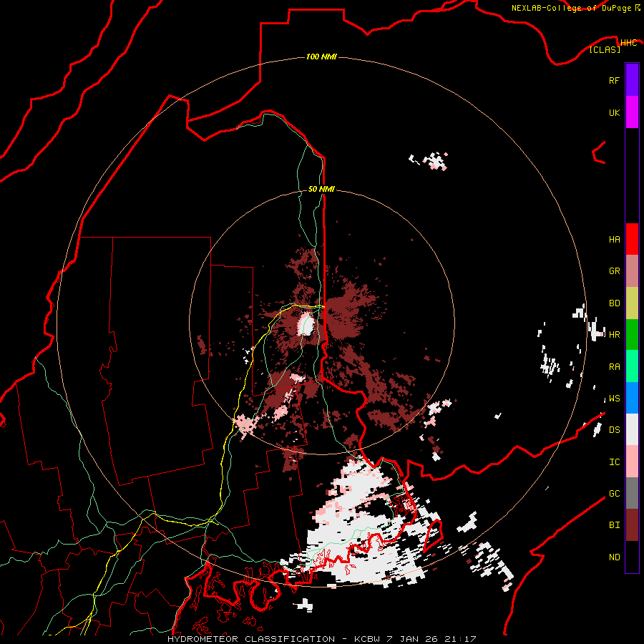Click the 'UK' legend label
The height and width of the screenshot is (644, 644).
point(614,113)
